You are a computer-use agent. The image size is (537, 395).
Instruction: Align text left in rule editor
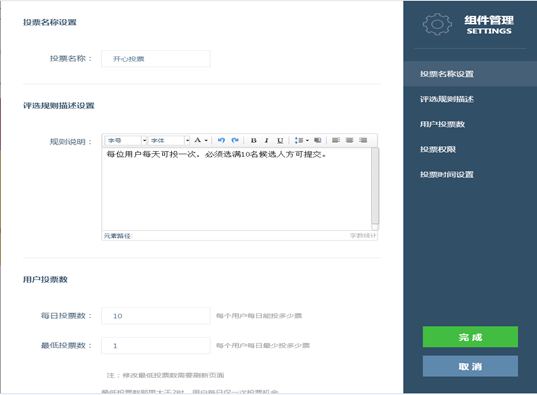[336, 140]
